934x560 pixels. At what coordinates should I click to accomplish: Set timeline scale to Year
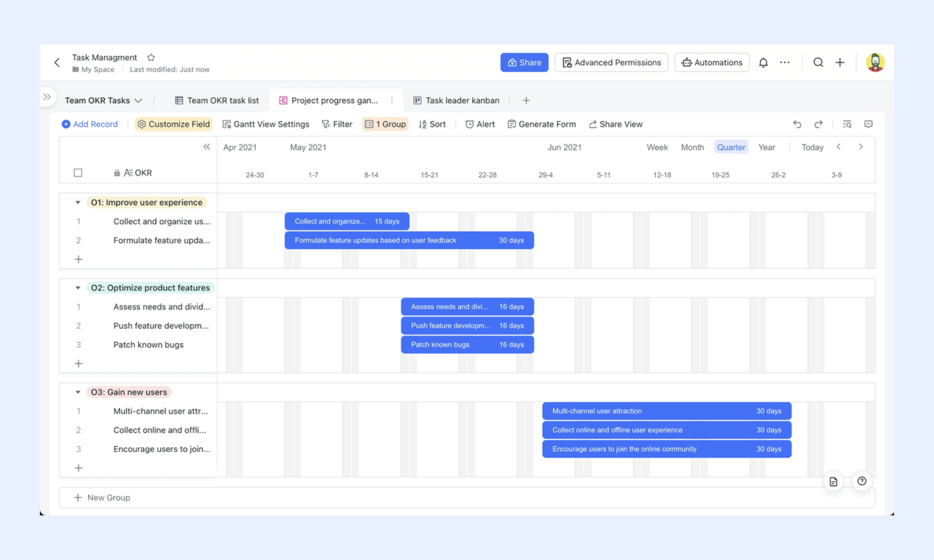[x=766, y=147]
